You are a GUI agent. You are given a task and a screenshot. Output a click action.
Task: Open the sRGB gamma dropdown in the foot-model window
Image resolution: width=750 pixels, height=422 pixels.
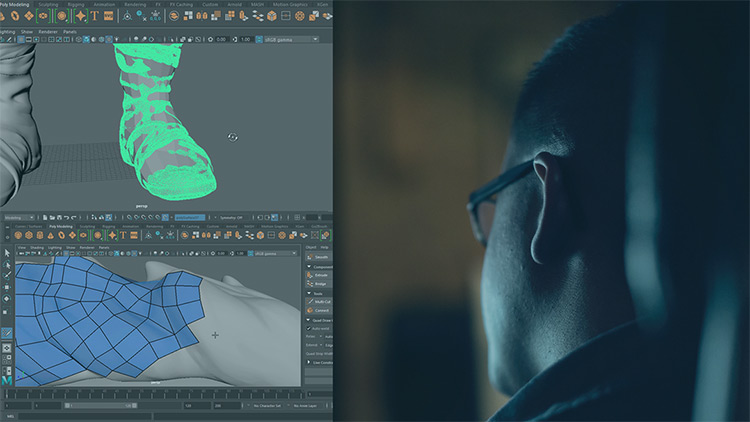coord(291,39)
